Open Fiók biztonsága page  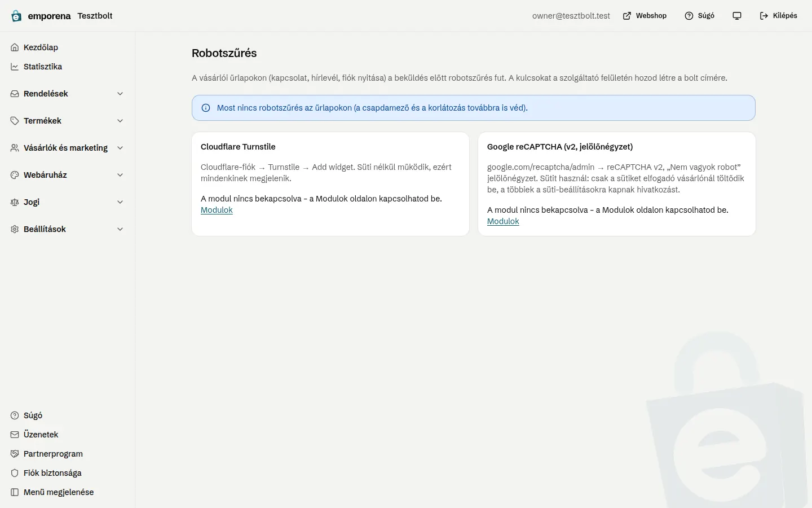68,473
